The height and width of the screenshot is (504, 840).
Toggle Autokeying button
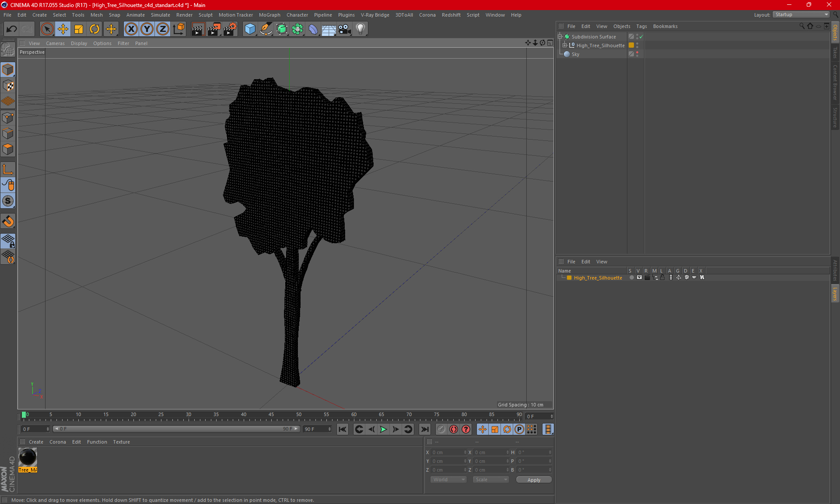pyautogui.click(x=454, y=429)
